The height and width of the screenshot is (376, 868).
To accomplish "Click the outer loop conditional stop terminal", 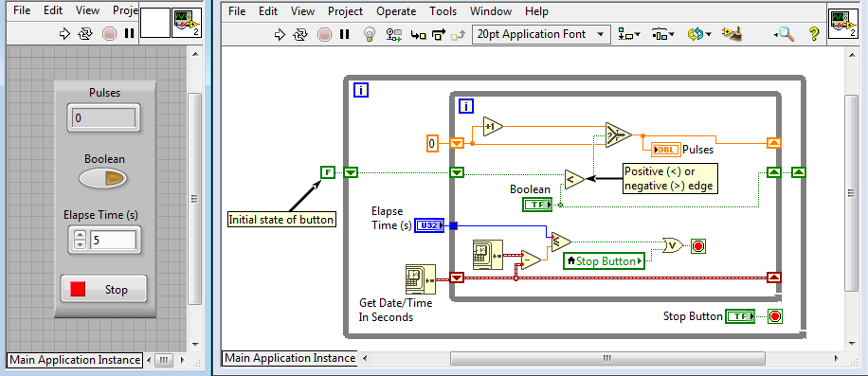I will [x=775, y=317].
